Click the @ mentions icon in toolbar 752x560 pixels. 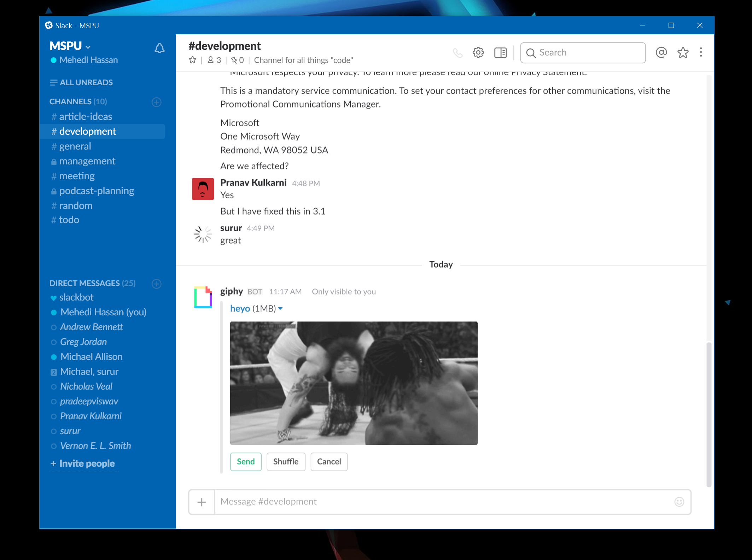(x=661, y=53)
